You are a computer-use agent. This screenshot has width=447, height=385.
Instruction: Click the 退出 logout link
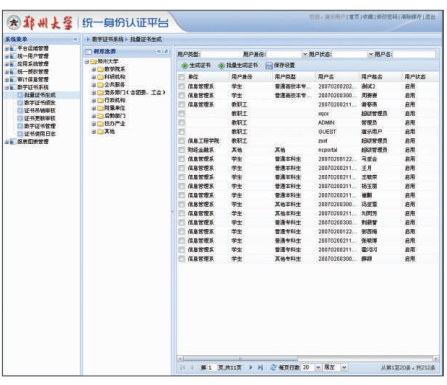430,17
